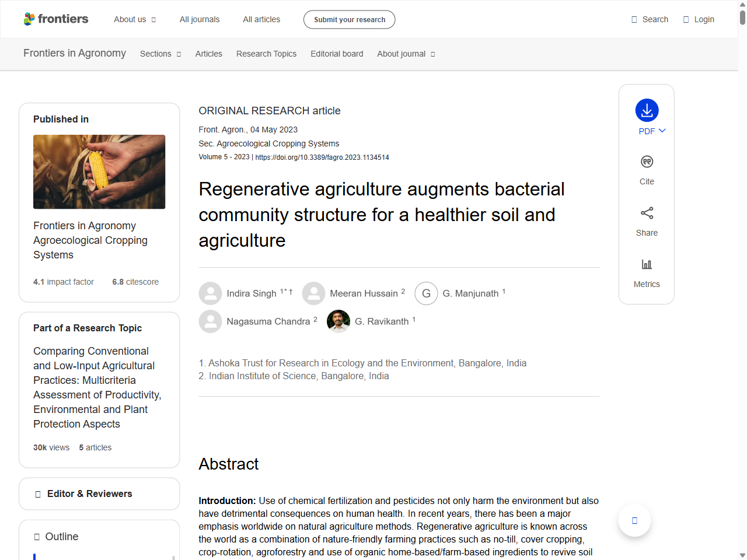Click the floating feedback button at bottom right

click(x=634, y=520)
